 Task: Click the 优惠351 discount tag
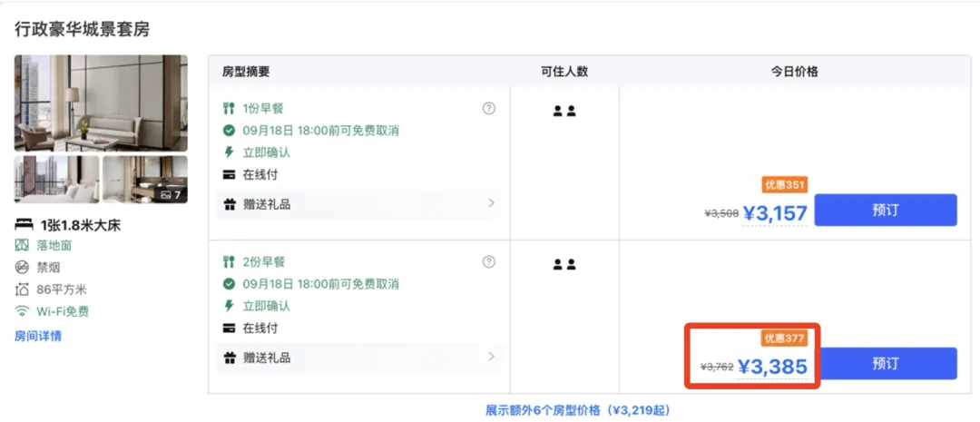point(785,185)
